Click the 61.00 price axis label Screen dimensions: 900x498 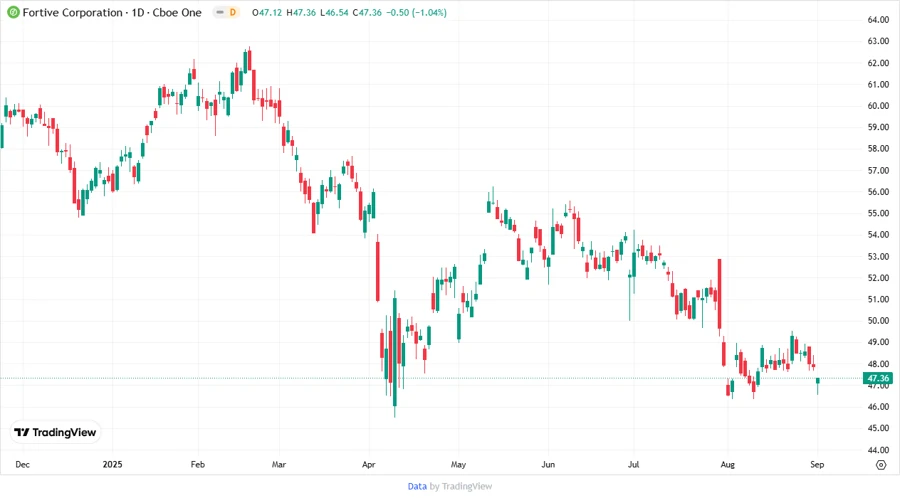[x=878, y=84]
